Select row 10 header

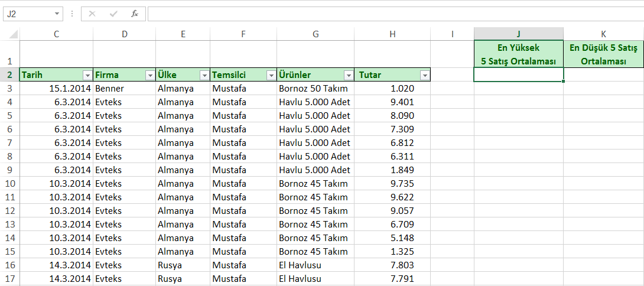pyautogui.click(x=9, y=183)
